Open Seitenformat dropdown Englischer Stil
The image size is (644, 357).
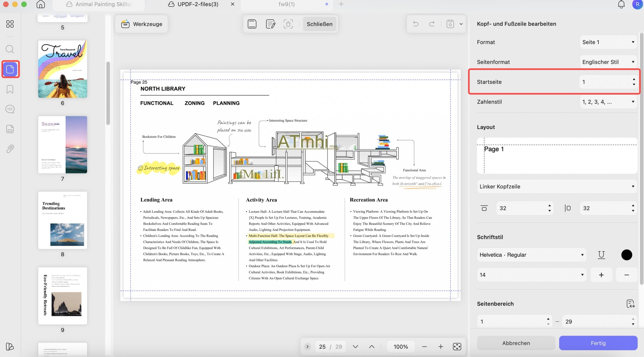coord(608,62)
